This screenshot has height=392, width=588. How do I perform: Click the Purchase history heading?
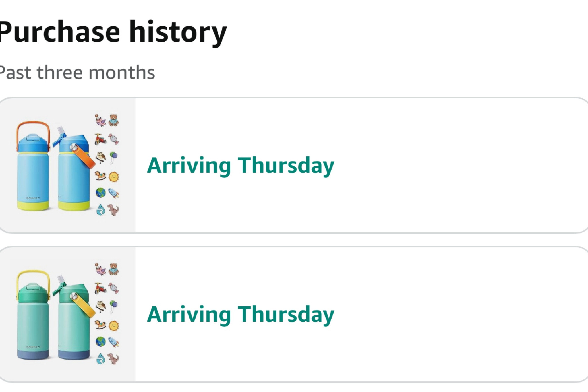(x=113, y=32)
